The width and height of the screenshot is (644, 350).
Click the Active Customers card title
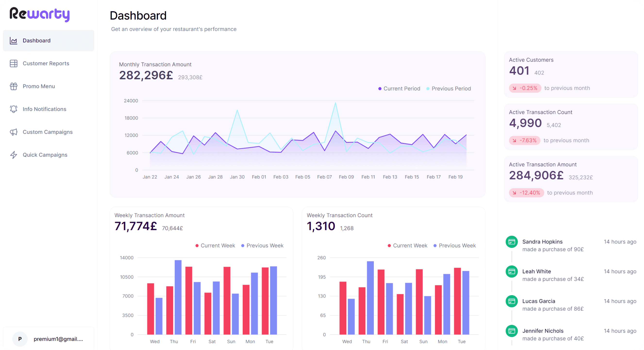pyautogui.click(x=531, y=60)
